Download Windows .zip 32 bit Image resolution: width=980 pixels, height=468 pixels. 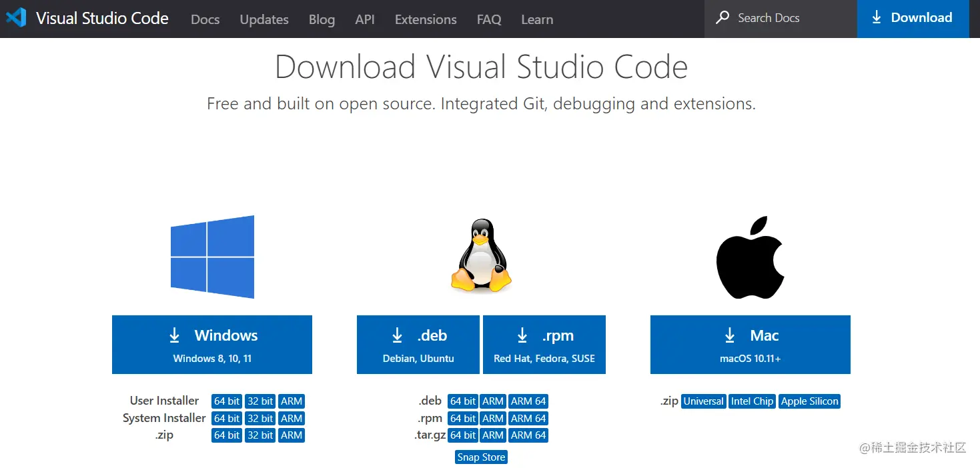pyautogui.click(x=260, y=435)
